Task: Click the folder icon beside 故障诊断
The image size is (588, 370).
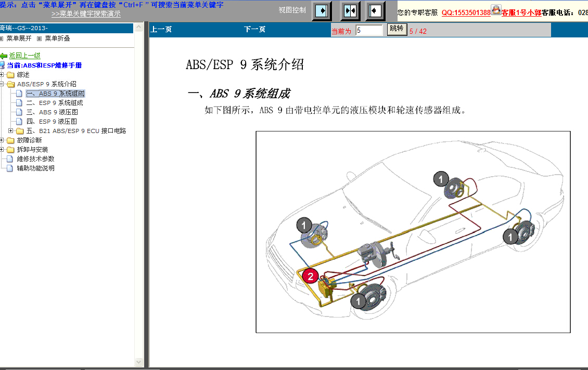Action: pyautogui.click(x=10, y=140)
